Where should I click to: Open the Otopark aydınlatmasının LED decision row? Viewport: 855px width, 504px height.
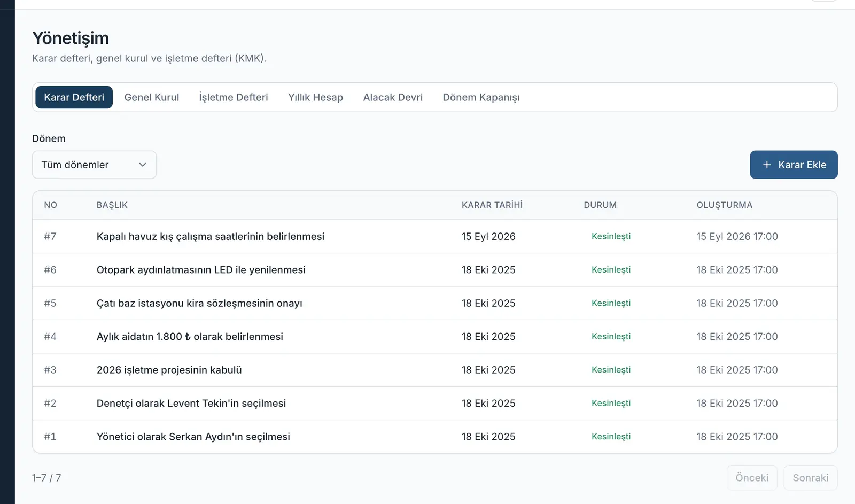click(x=434, y=270)
